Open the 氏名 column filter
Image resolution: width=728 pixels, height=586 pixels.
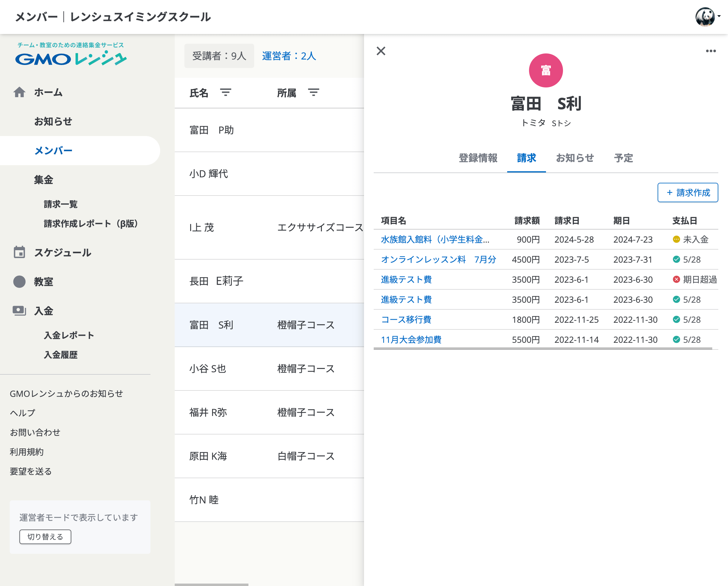pyautogui.click(x=226, y=92)
